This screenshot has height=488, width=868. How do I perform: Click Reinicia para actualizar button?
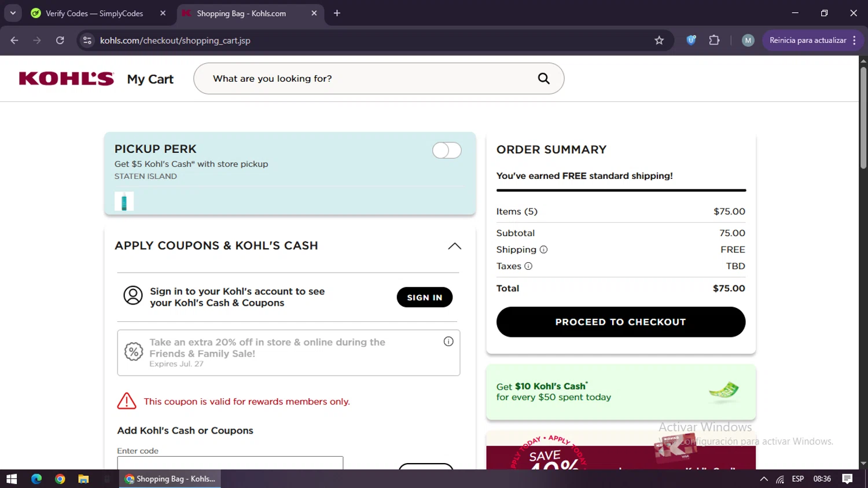click(x=808, y=41)
